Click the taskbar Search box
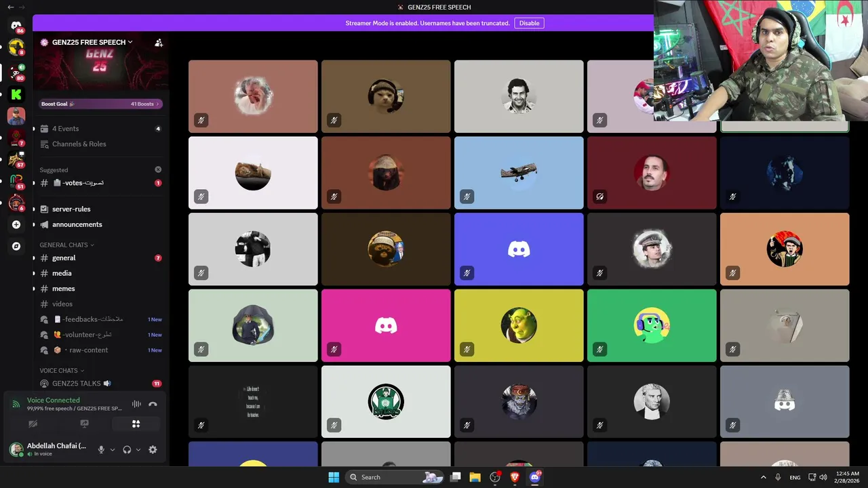Screen dimensions: 868x488 coord(394,477)
